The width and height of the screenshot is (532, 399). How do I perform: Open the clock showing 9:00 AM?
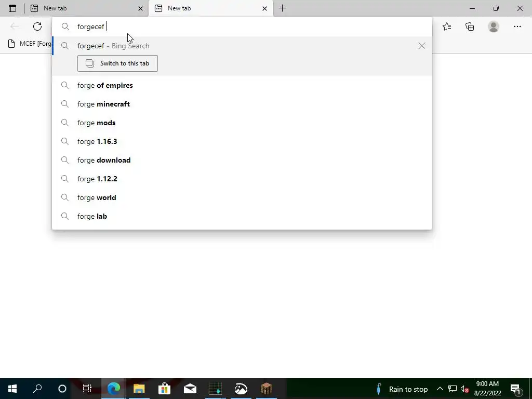click(487, 389)
